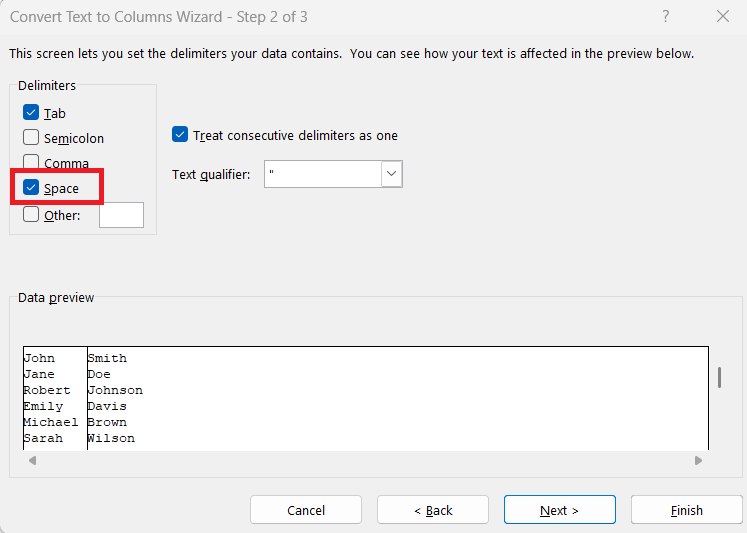Select the second preview column containing Smith

click(398, 398)
